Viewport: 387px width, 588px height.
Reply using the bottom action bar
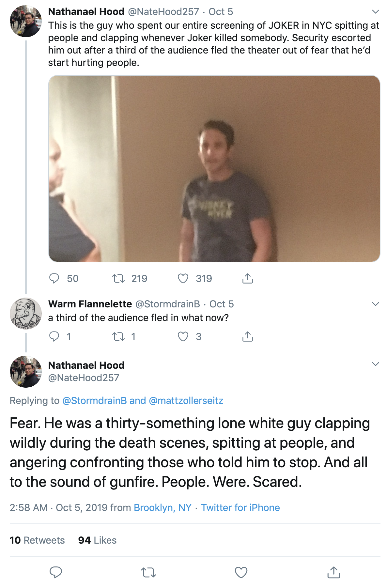point(56,572)
